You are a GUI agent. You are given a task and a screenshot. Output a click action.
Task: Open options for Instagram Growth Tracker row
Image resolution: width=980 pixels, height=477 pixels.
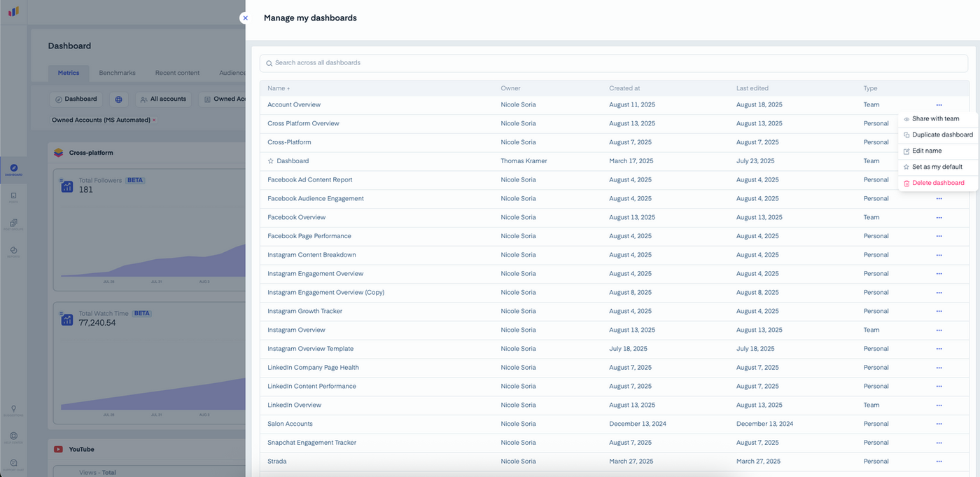[x=939, y=311]
